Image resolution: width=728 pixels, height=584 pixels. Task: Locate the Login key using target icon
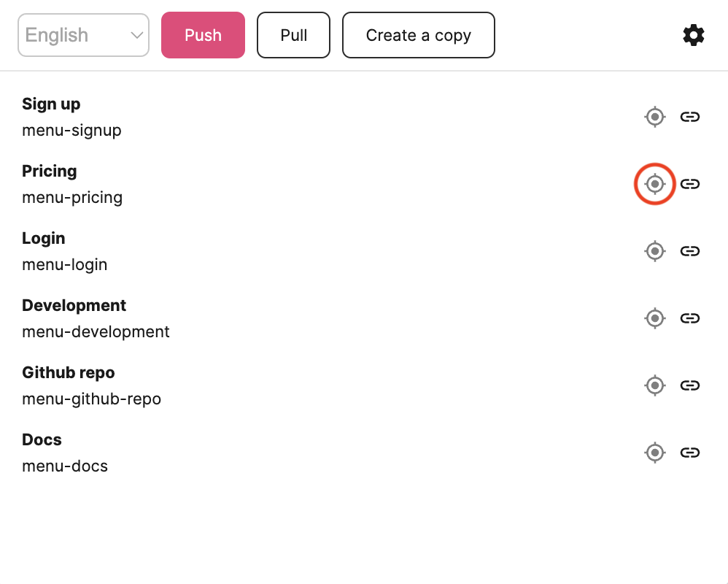click(x=655, y=251)
